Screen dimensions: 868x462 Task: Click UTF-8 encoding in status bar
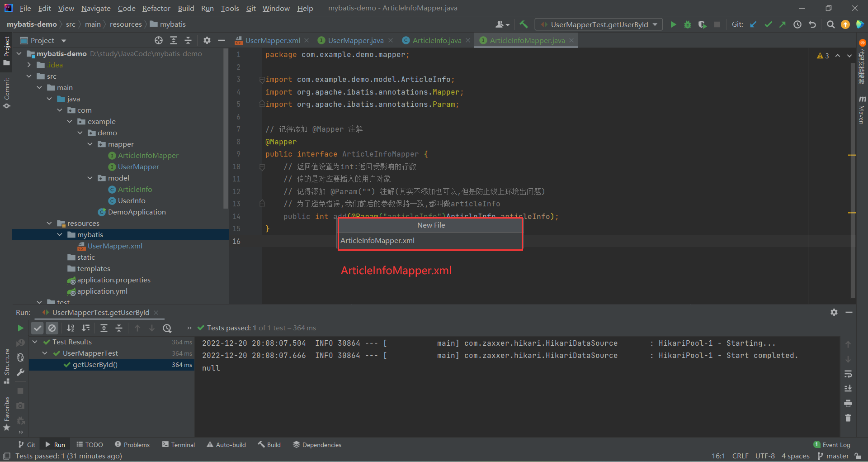(765, 456)
